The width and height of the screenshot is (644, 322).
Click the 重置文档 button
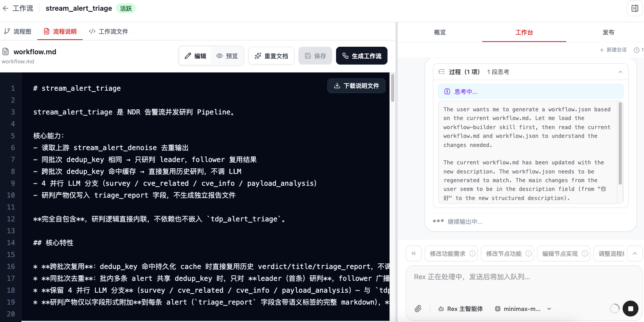(x=271, y=56)
